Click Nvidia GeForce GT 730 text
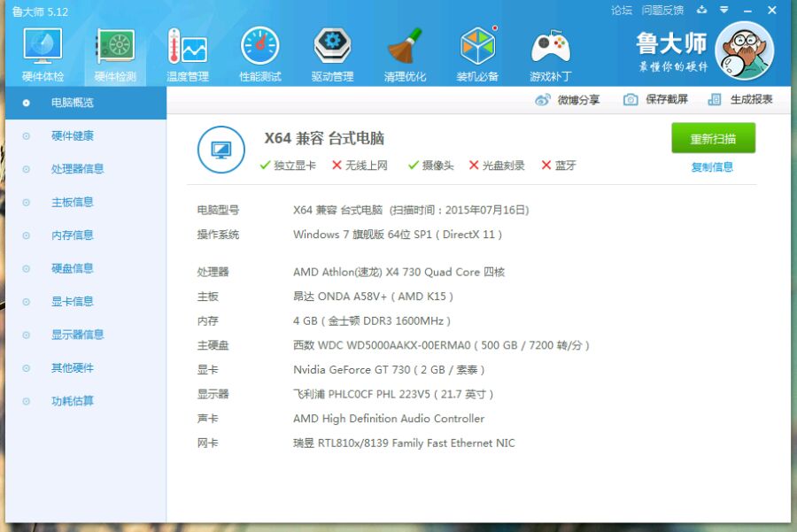 tap(389, 370)
